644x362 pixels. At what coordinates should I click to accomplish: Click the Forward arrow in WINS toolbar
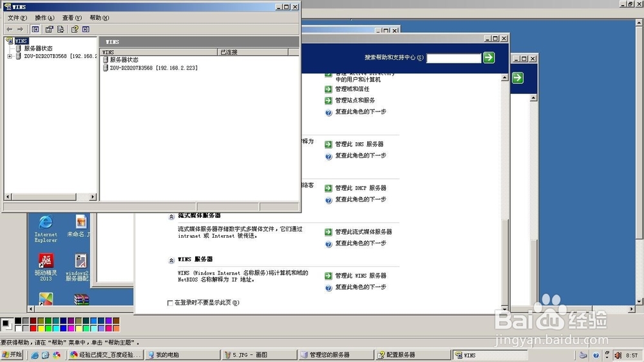(20, 29)
